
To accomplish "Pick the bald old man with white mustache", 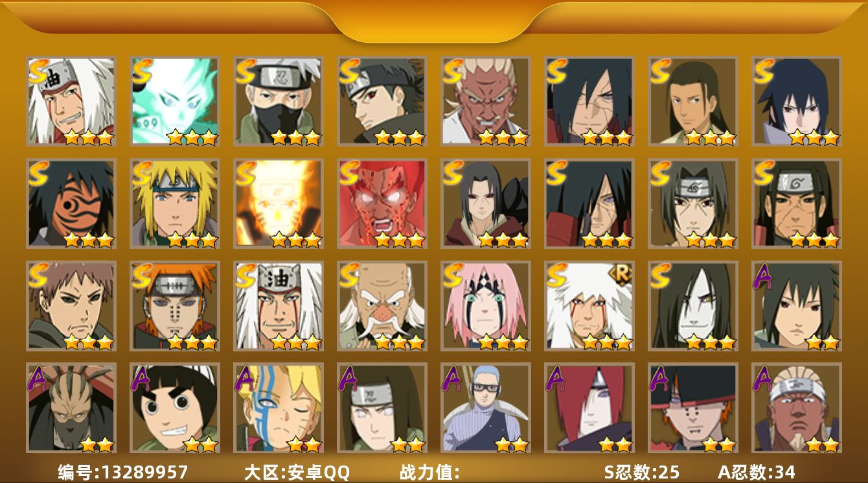I will point(382,306).
